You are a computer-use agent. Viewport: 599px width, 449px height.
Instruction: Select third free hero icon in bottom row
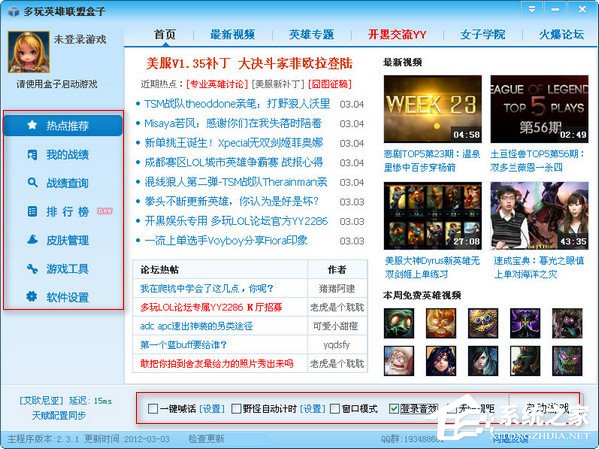coord(483,361)
